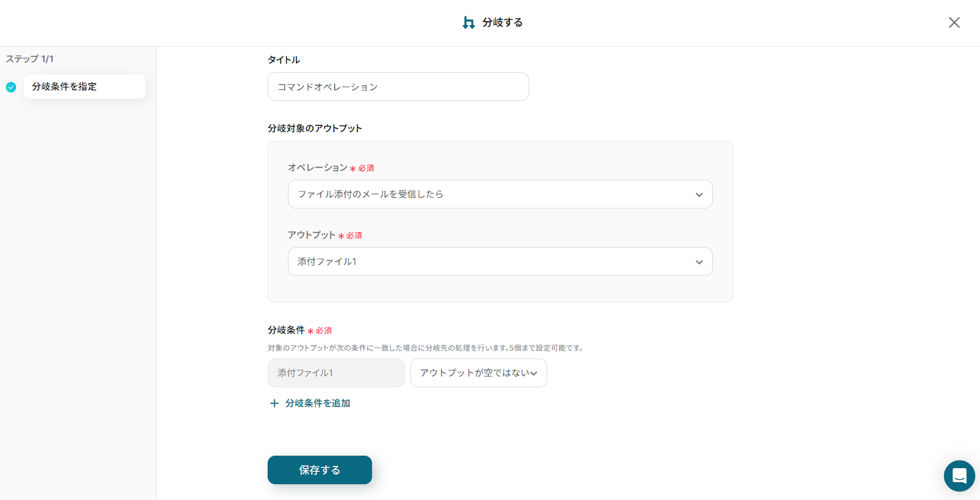Click the 分岐対象のアウトプット section heading

(315, 129)
